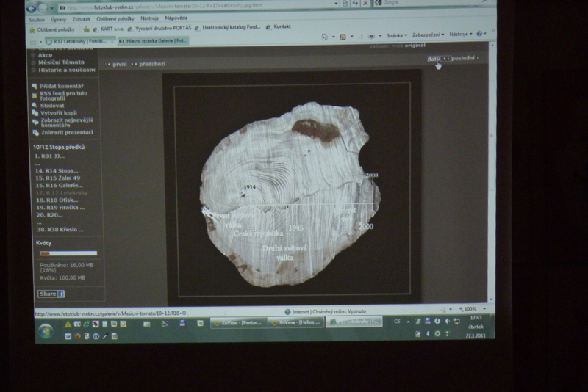Open the Zobrazit menu
This screenshot has width=588, height=392.
coord(81,18)
